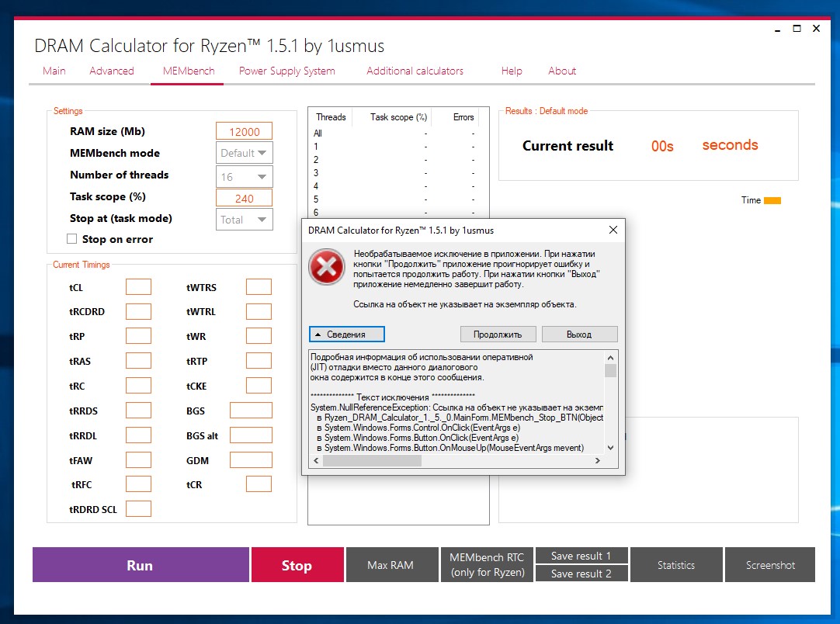Screen dimensions: 840x624
Task: Open the Power Supply System tab
Action: [286, 71]
